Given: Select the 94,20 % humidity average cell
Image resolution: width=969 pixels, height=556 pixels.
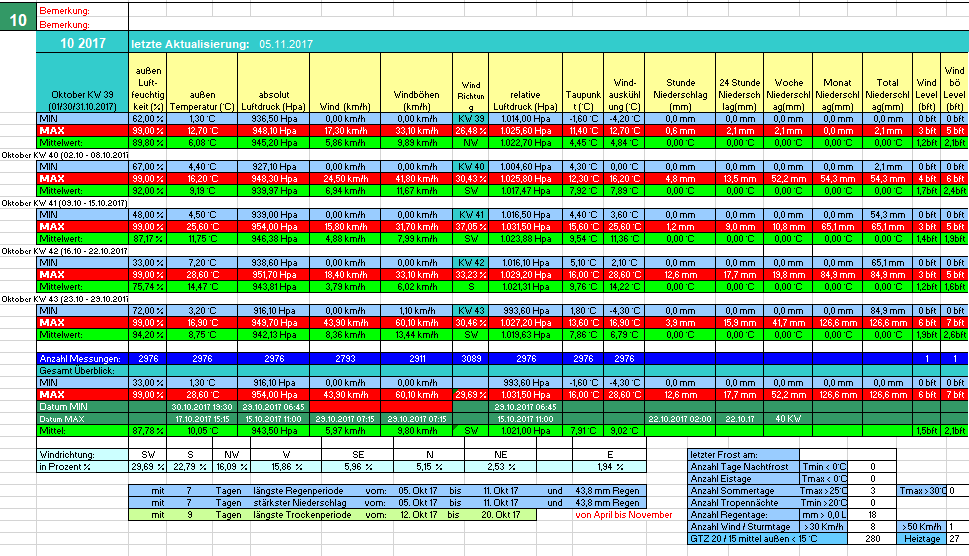Looking at the screenshot, I should click(x=148, y=335).
